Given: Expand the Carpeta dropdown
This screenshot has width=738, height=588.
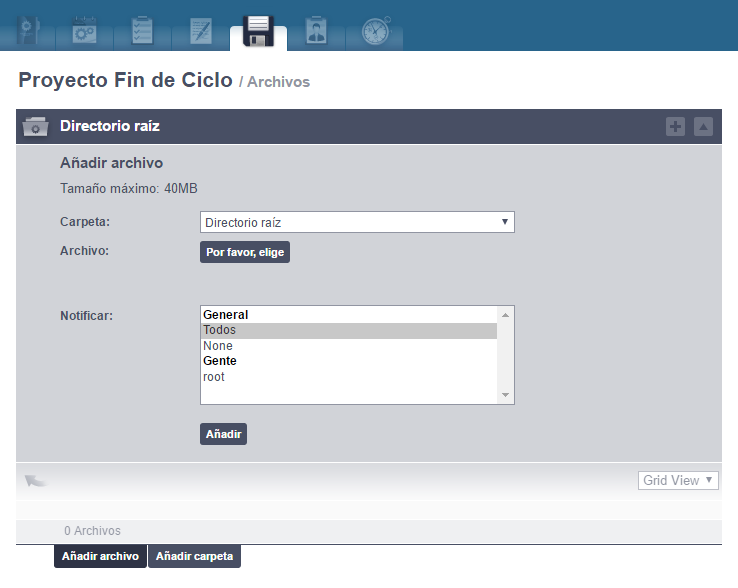Looking at the screenshot, I should pos(357,222).
